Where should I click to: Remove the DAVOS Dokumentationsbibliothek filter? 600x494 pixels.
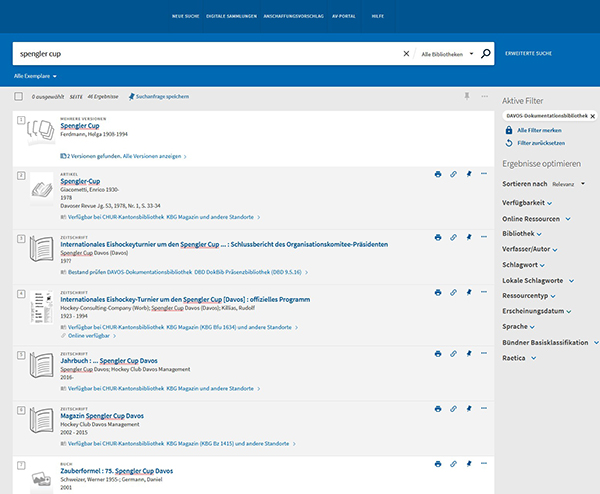pyautogui.click(x=592, y=116)
